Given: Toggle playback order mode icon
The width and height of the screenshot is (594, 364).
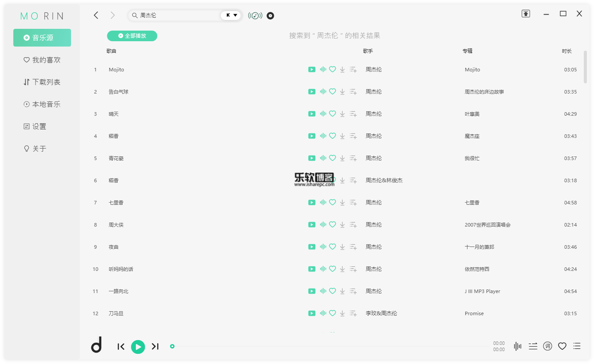Looking at the screenshot, I should (x=533, y=346).
